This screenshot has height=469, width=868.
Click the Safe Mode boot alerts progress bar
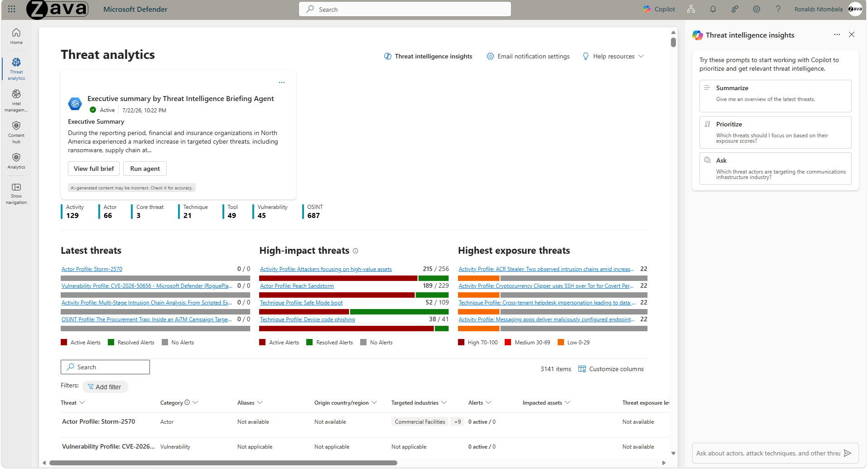(354, 312)
